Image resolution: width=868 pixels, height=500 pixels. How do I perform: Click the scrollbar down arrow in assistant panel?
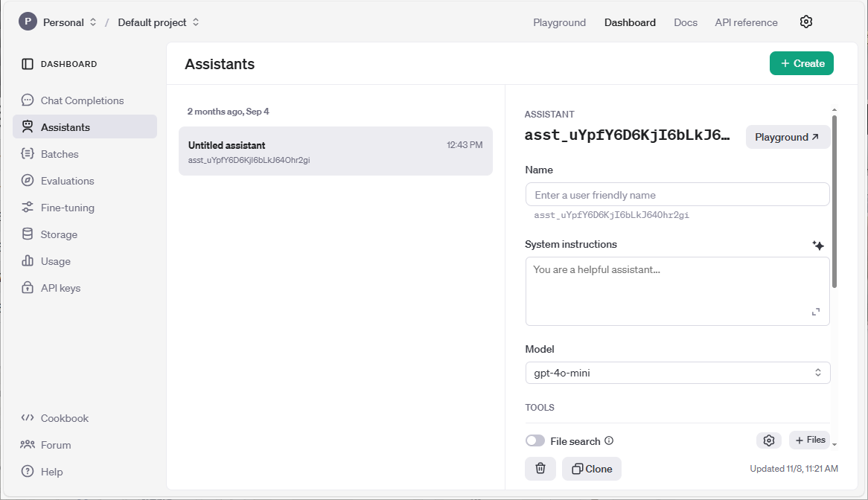click(835, 445)
